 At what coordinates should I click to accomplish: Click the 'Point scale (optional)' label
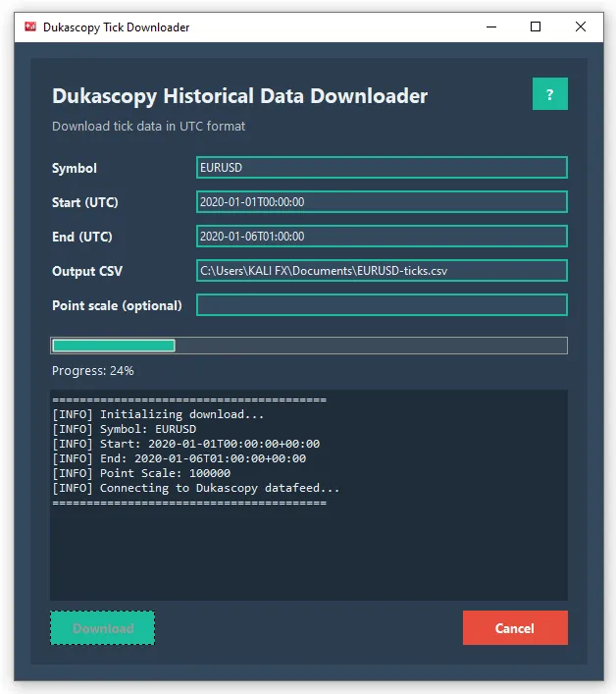[117, 305]
